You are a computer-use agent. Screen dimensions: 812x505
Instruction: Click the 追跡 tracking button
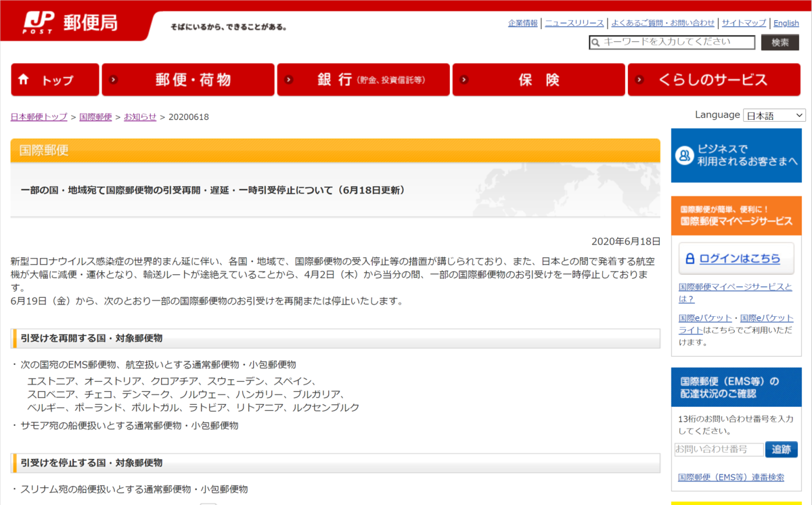[782, 449]
